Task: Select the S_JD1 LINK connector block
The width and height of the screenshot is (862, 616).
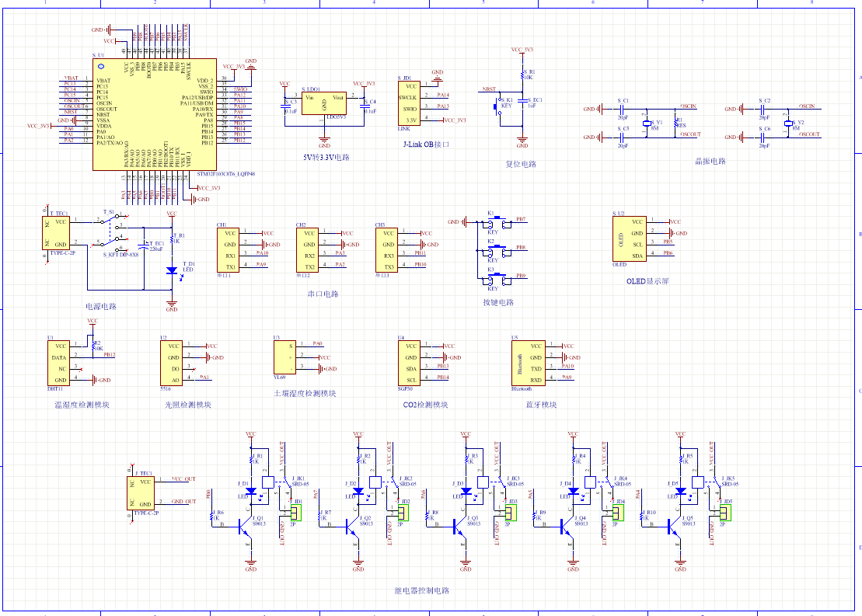Action: coord(409,103)
